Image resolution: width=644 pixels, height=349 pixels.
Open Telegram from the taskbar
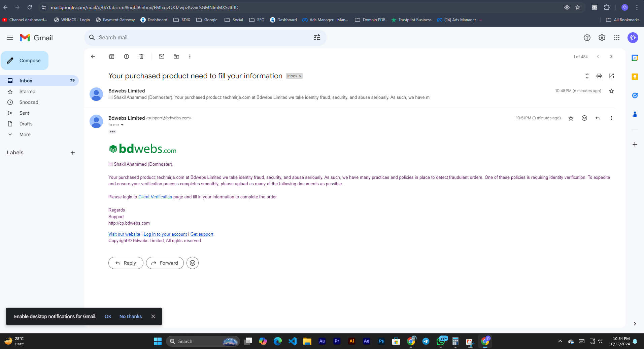click(426, 341)
